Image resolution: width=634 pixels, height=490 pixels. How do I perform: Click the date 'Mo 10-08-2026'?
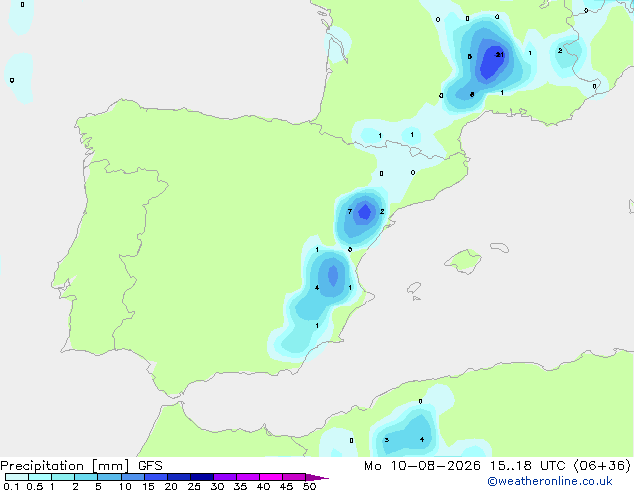pos(422,466)
